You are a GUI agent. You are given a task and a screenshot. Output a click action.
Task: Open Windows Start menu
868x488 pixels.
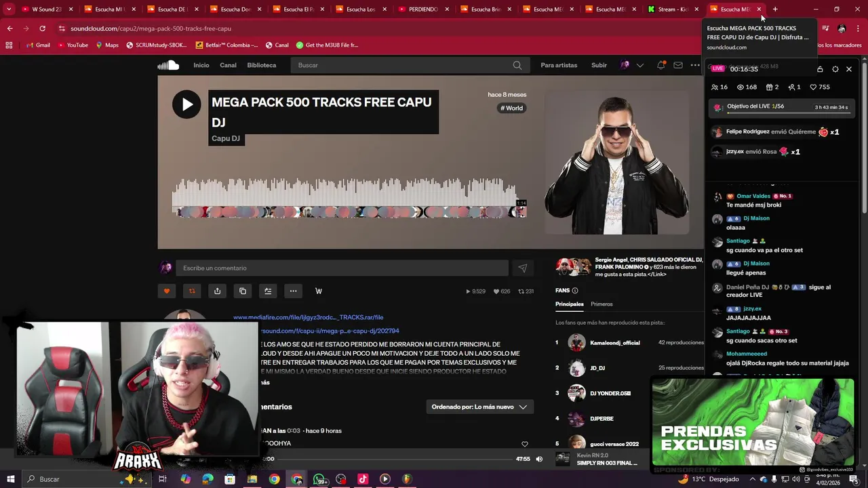click(10, 479)
